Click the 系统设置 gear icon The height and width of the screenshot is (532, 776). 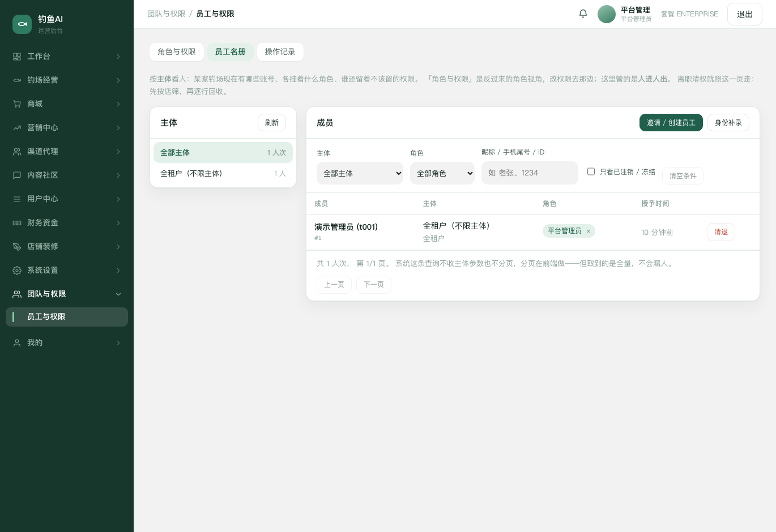tap(17, 271)
